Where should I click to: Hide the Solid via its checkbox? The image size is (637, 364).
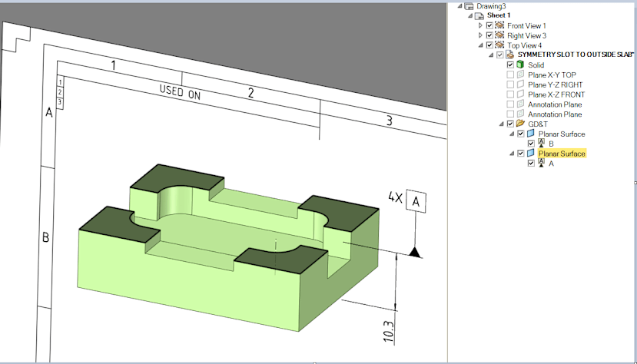click(x=510, y=65)
